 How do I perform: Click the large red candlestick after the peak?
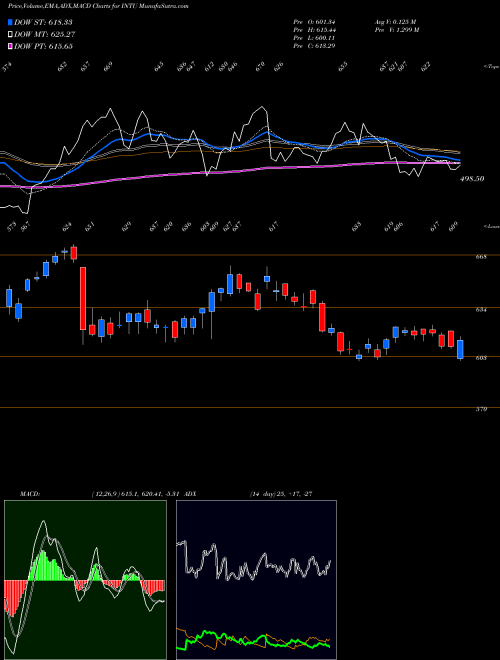[83, 298]
